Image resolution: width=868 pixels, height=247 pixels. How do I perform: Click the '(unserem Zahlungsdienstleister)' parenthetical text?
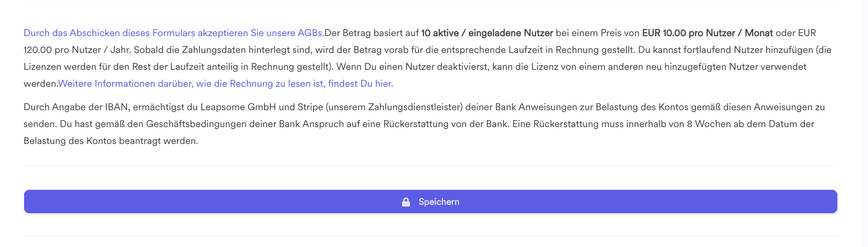tap(394, 107)
